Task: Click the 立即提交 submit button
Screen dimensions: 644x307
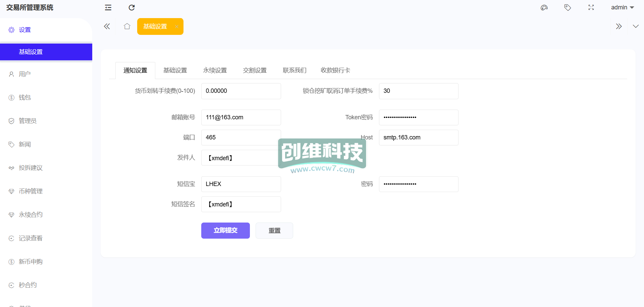Action: tap(225, 231)
